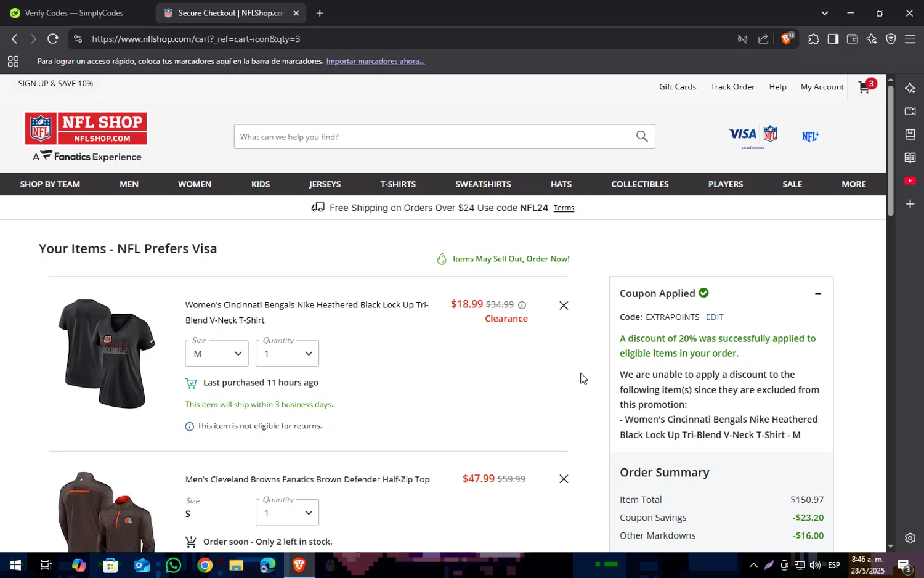This screenshot has width=924, height=578.
Task: Open the HATS menu
Action: [561, 184]
